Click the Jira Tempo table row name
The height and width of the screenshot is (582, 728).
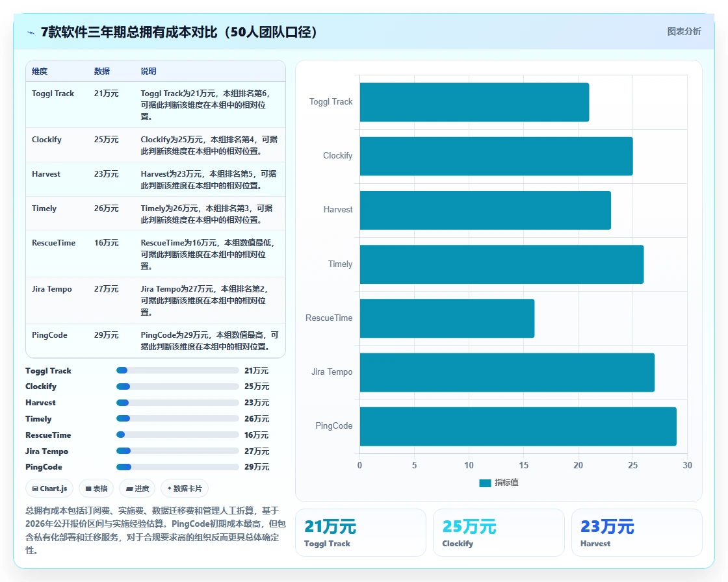[x=51, y=288]
